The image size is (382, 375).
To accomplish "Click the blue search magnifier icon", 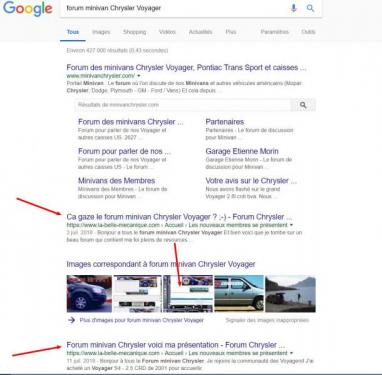I will click(310, 8).
